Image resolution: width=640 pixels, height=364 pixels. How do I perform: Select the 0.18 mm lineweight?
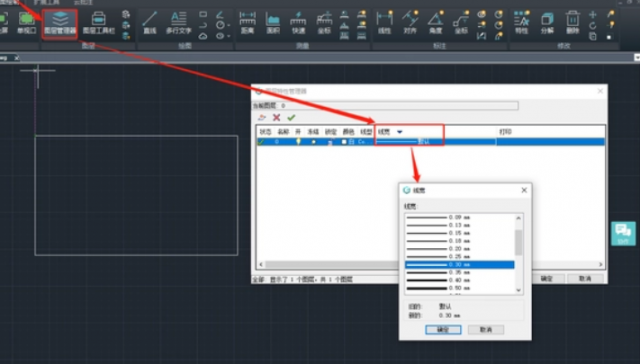coord(460,241)
